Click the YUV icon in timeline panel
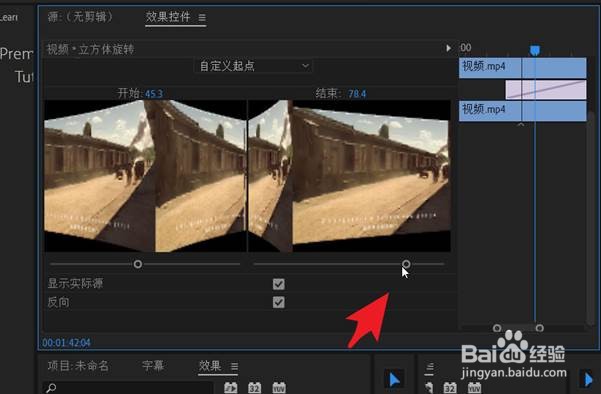The height and width of the screenshot is (394, 601). coord(474,388)
